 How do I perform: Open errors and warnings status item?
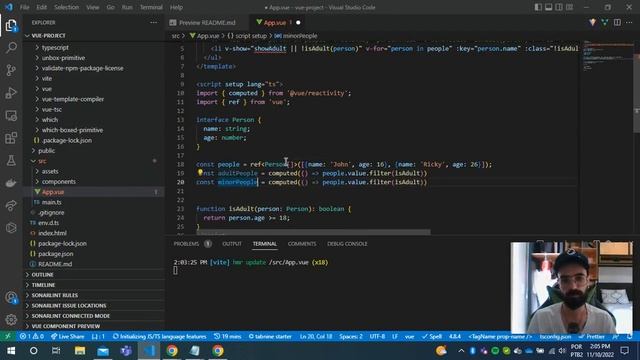pyautogui.click(x=32, y=337)
